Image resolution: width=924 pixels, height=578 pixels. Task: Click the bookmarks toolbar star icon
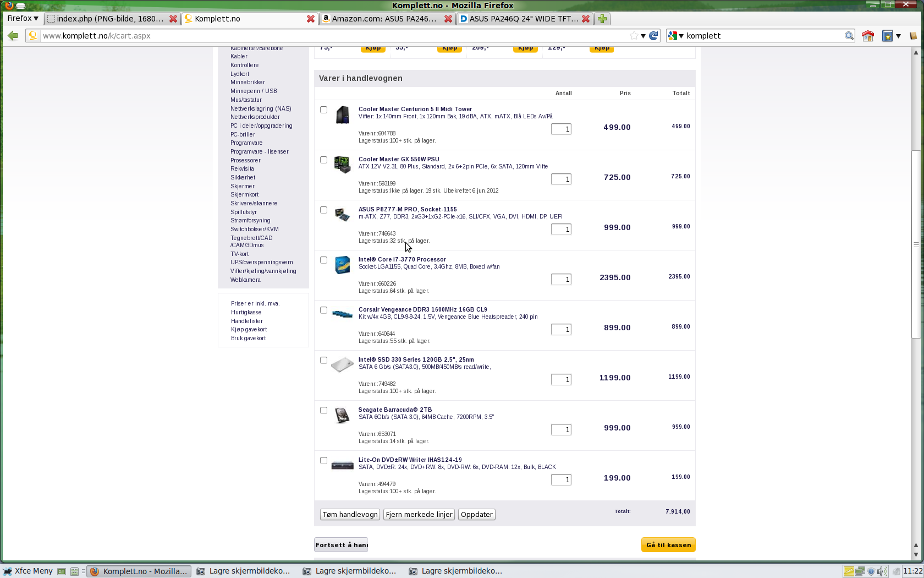pyautogui.click(x=887, y=36)
